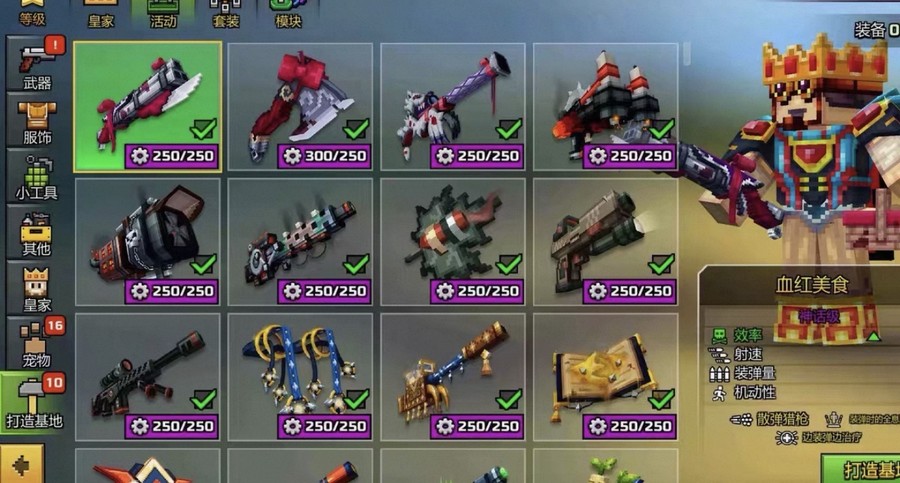900x483 pixels.
Task: Select the golden spellbook weapon tile
Action: pos(606,377)
